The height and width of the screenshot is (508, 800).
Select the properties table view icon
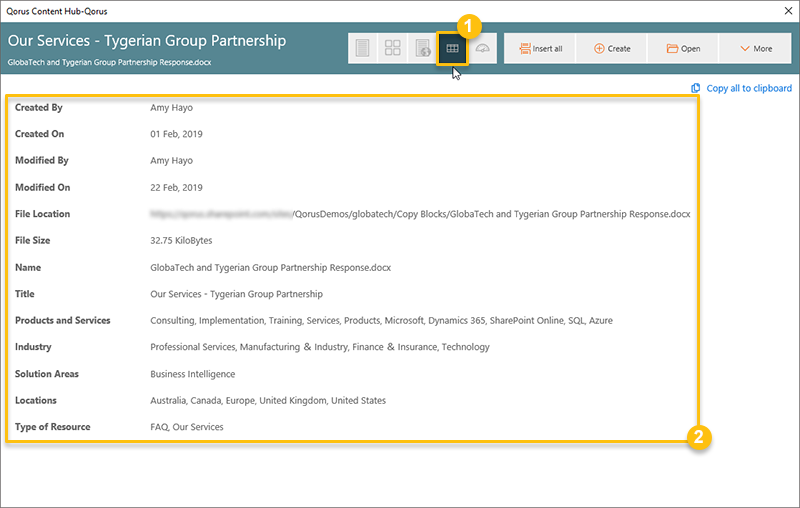(453, 48)
